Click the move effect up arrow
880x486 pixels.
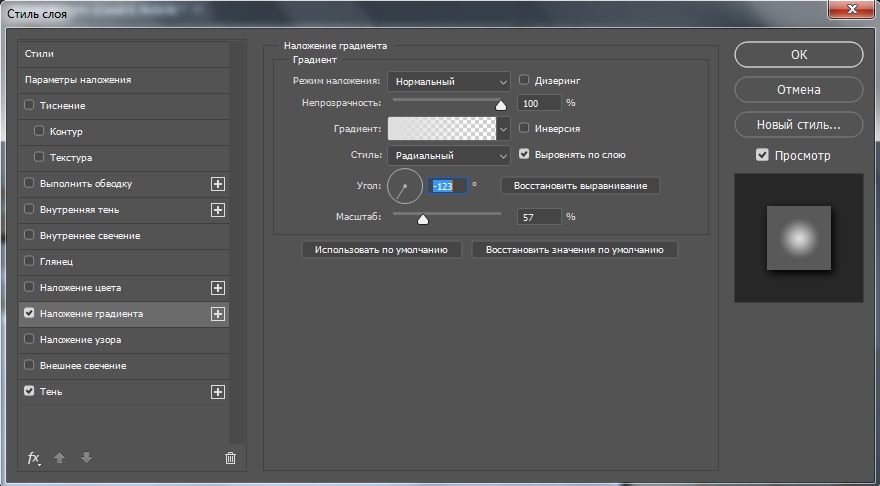click(59, 458)
